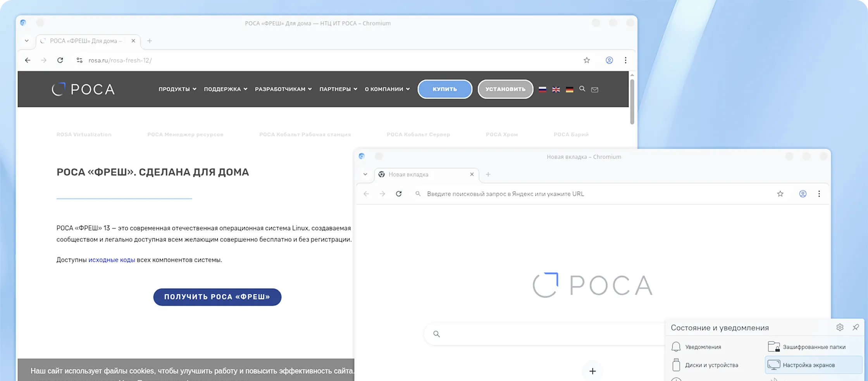Click the envelope contact icon in header

pos(595,90)
